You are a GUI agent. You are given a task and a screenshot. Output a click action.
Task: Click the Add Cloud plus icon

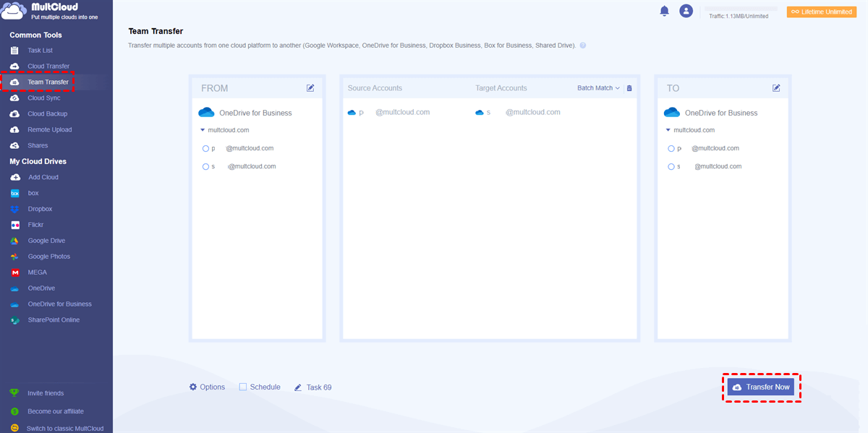pos(14,177)
